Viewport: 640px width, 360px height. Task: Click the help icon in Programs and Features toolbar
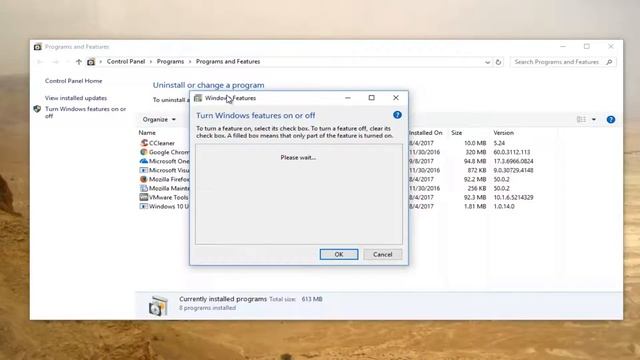coord(611,120)
